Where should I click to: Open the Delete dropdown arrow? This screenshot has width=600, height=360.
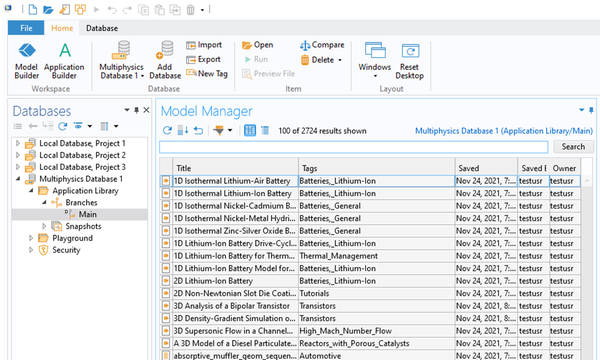point(340,60)
